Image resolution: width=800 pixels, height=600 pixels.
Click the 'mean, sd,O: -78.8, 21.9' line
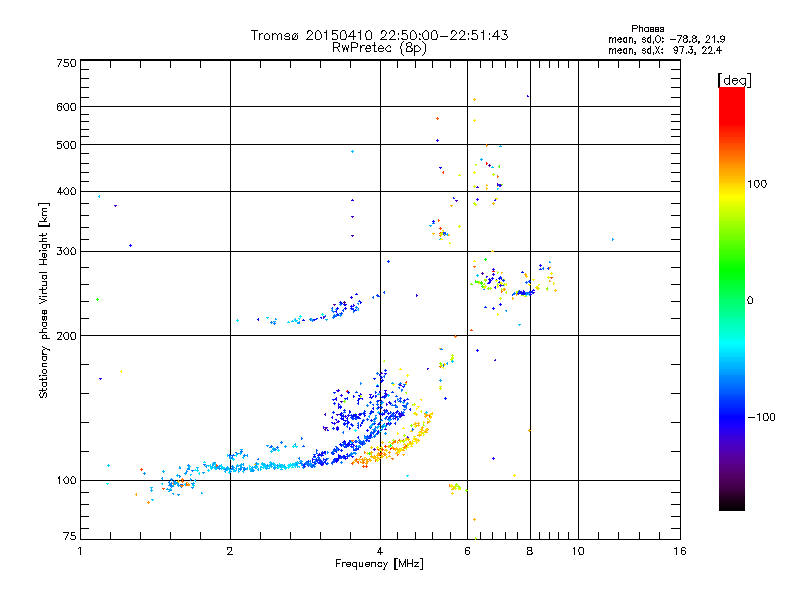[x=666, y=39]
